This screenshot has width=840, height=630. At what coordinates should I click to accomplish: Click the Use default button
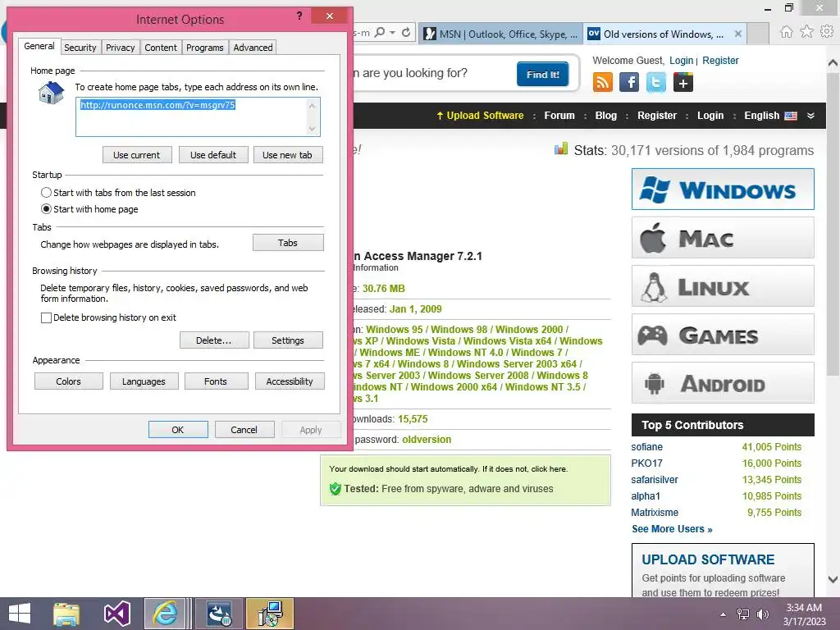[213, 155]
